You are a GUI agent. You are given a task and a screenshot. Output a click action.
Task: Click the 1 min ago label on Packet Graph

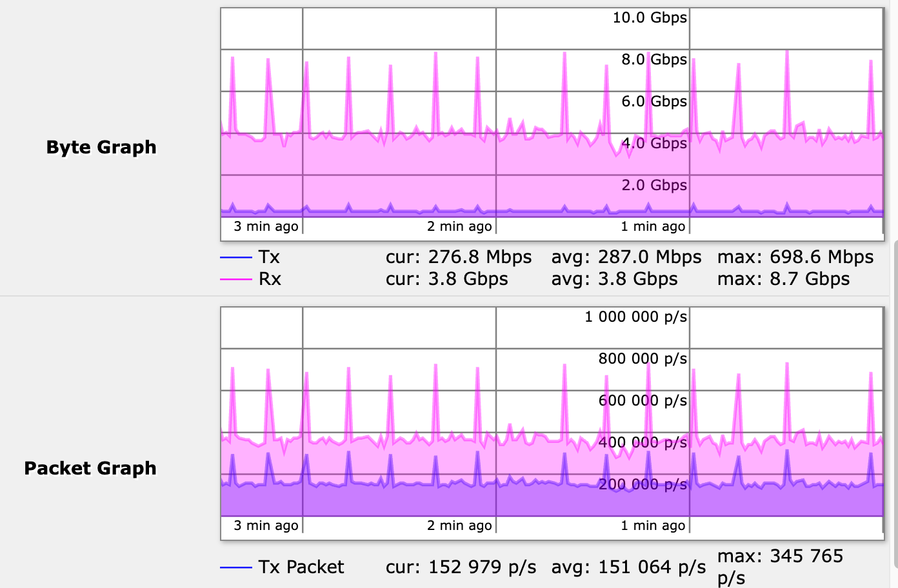[x=652, y=525]
